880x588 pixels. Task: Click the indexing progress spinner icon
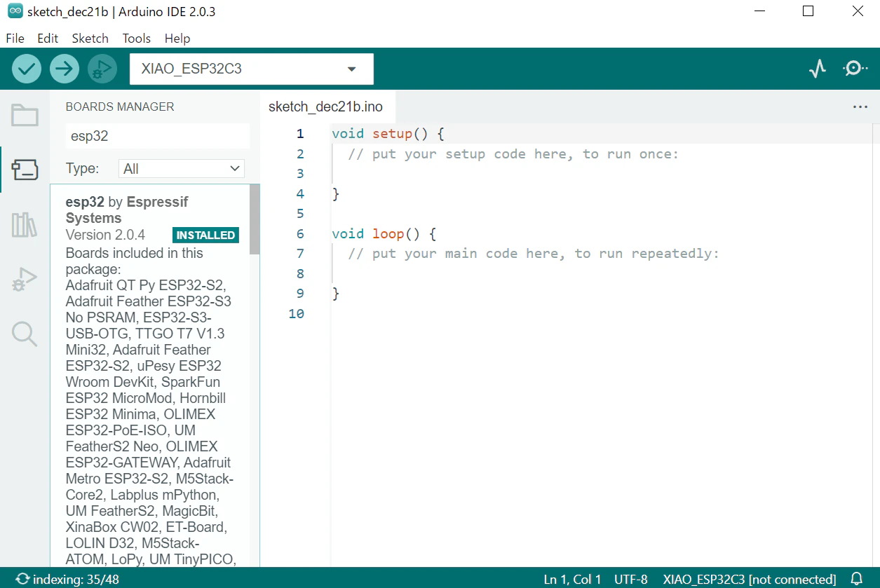[23, 579]
